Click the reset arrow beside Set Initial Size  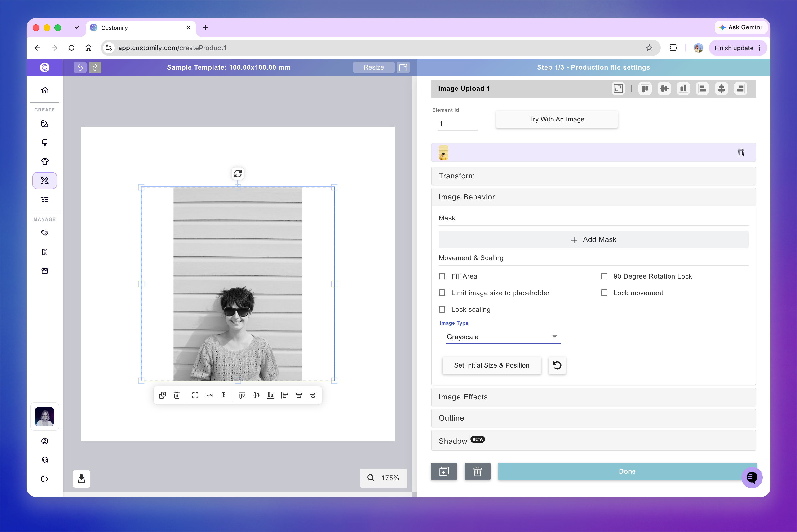click(x=557, y=365)
